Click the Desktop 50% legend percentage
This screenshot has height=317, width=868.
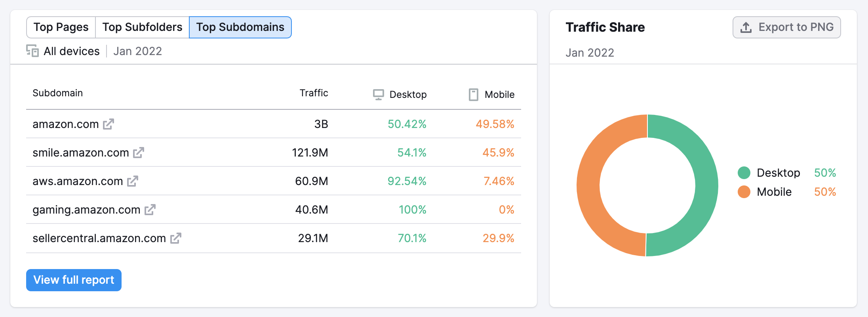pyautogui.click(x=825, y=173)
